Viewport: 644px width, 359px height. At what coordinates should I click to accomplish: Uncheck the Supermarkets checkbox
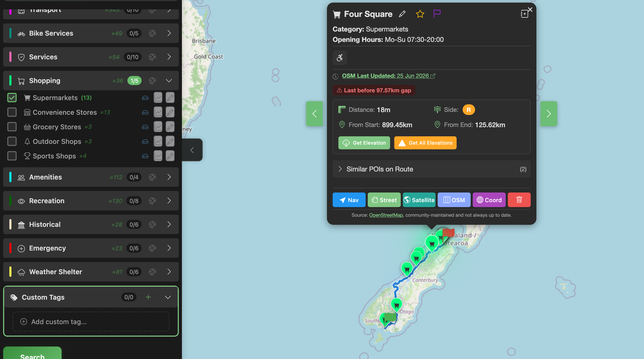12,98
